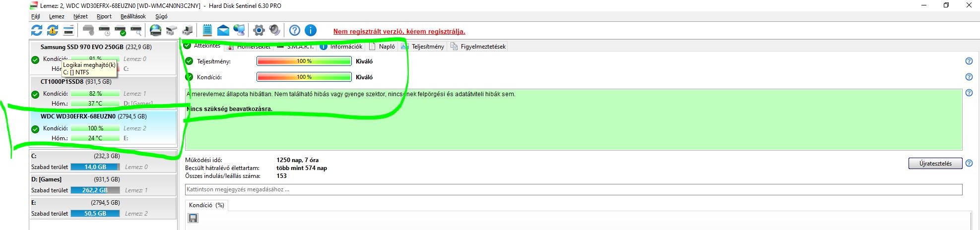Screen dimensions: 980x230
Task: Click the CT1000P1SSD8 37 °C temperature bar
Action: coord(95,104)
